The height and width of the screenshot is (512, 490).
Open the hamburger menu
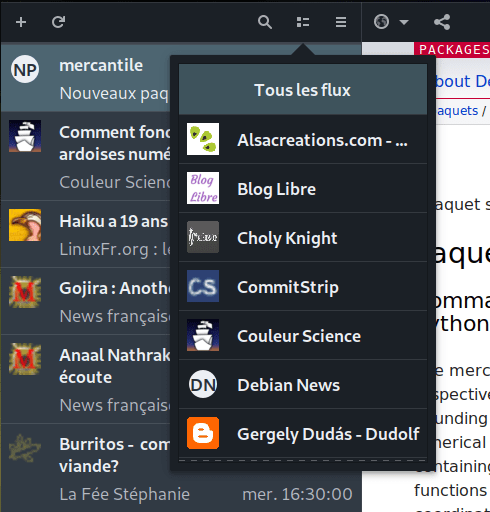point(341,22)
